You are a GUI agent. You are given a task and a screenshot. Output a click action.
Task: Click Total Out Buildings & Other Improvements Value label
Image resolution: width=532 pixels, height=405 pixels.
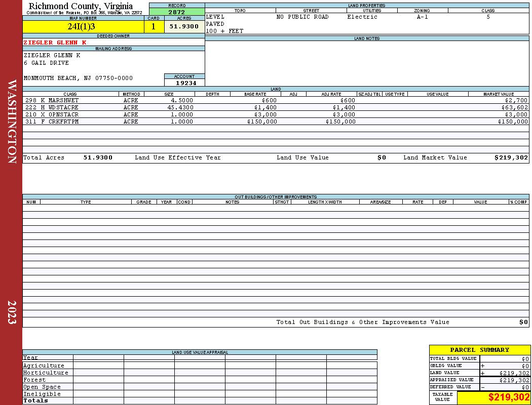[x=363, y=322]
